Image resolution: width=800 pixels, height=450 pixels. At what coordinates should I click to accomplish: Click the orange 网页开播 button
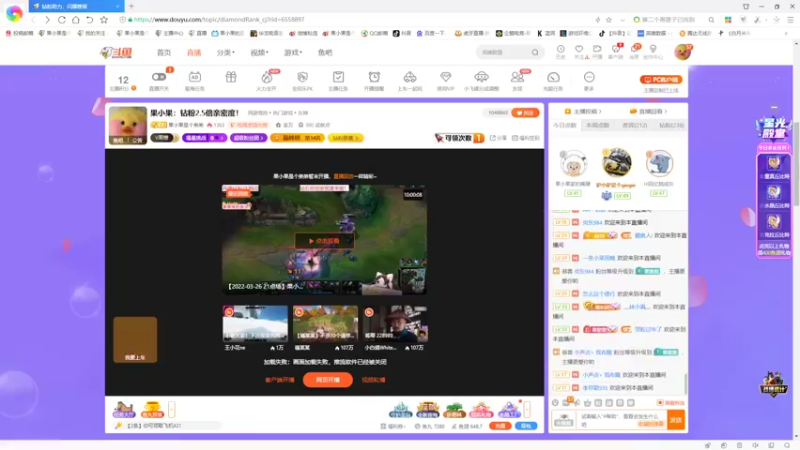[x=328, y=380]
